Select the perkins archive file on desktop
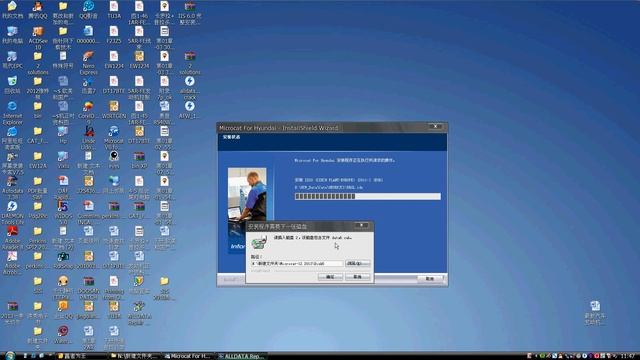 [114, 210]
